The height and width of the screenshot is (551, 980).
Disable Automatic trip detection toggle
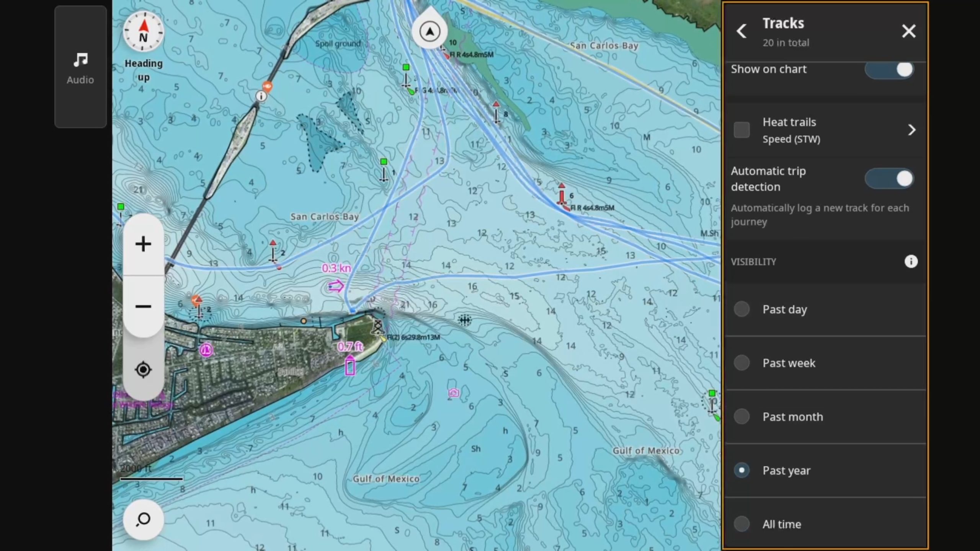889,179
